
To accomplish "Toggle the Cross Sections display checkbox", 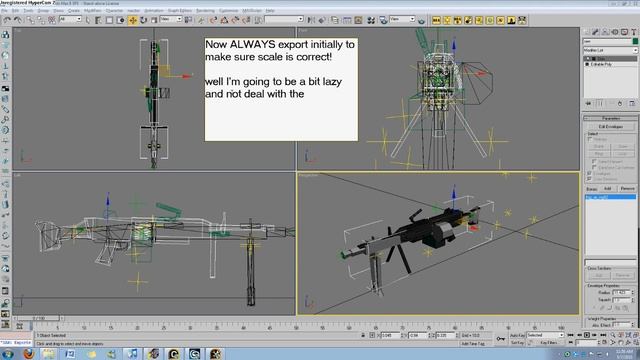I will [589, 179].
